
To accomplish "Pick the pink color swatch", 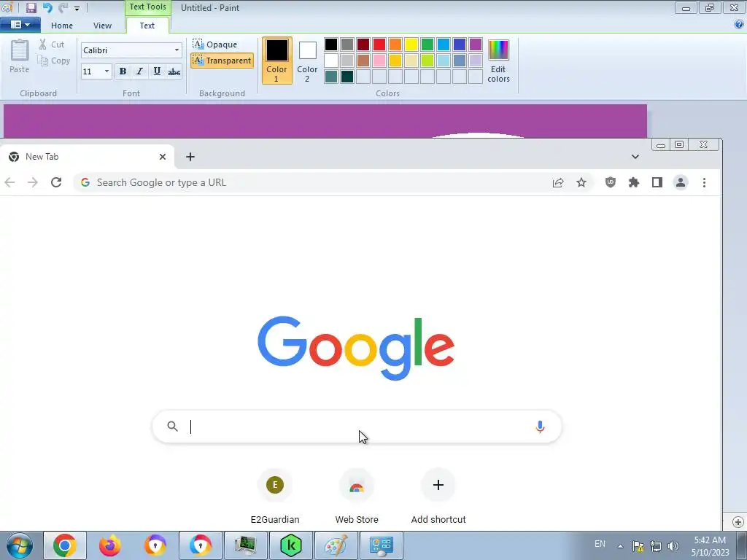I will [379, 61].
